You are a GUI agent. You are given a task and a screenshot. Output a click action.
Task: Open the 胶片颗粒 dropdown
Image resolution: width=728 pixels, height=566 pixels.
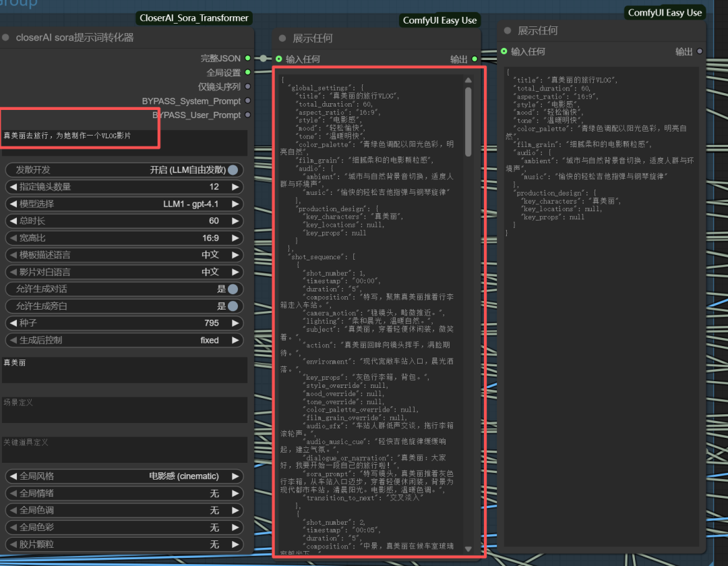coord(125,544)
